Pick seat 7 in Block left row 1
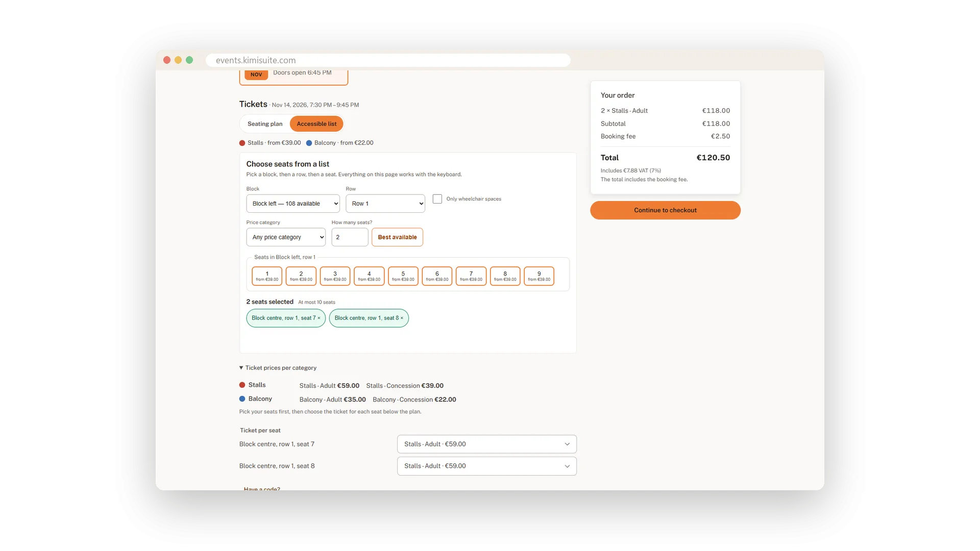This screenshot has width=980, height=551. 471,276
